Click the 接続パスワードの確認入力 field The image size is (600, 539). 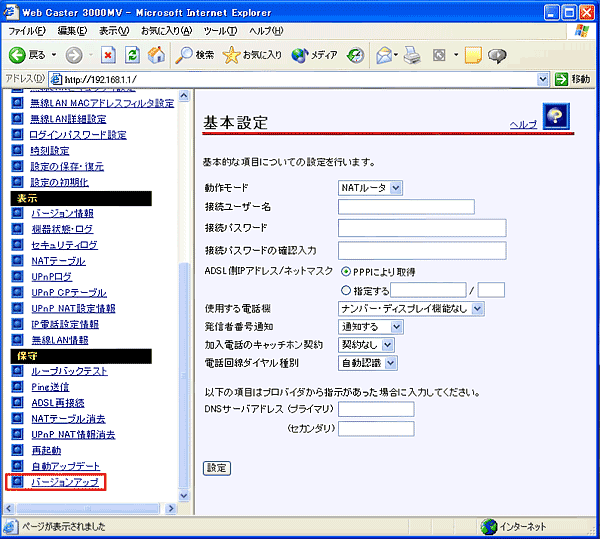(x=422, y=251)
